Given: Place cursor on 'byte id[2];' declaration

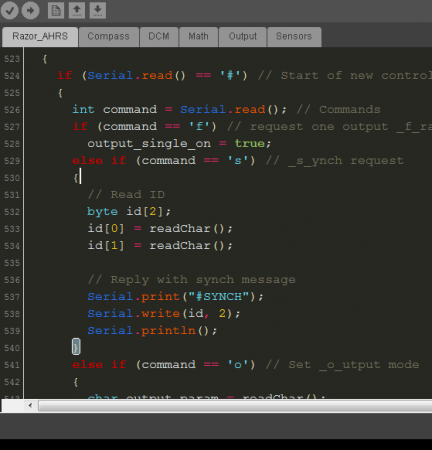Looking at the screenshot, I should pyautogui.click(x=129, y=211).
